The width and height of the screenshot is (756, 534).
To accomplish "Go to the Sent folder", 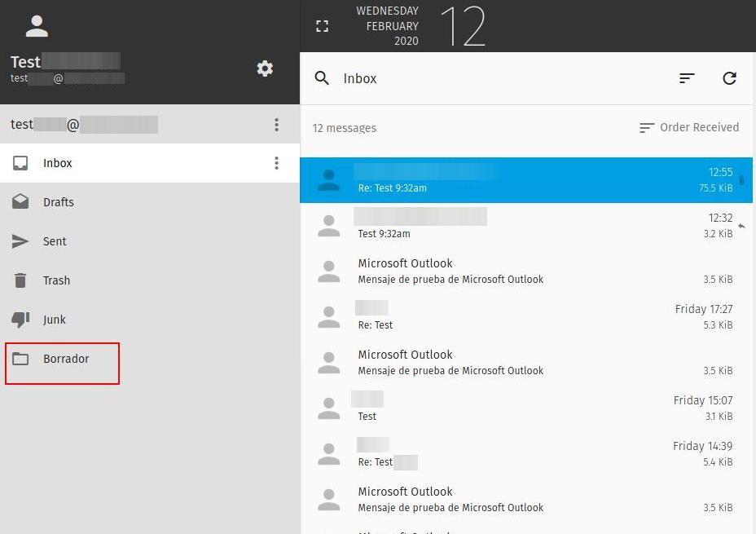I will [x=55, y=241].
